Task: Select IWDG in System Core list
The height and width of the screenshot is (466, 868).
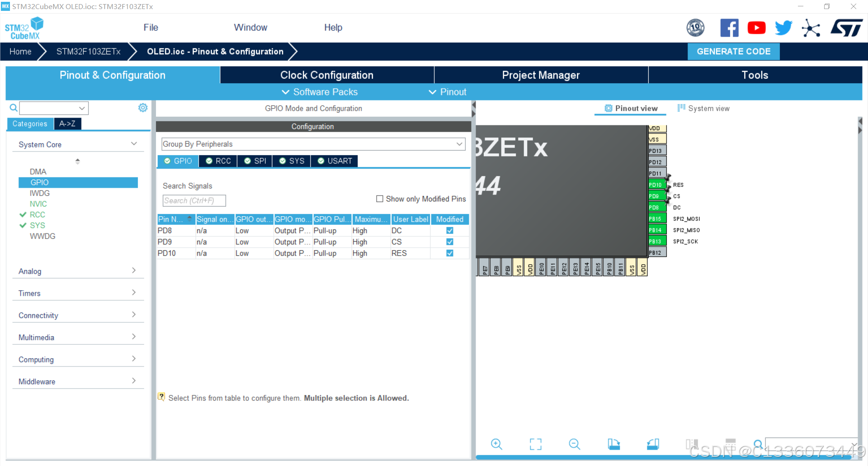Action: 40,193
